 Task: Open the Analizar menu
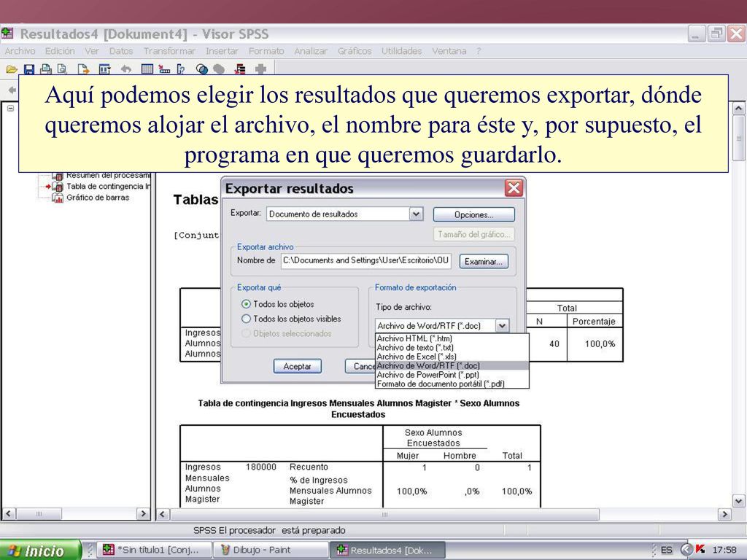(311, 50)
